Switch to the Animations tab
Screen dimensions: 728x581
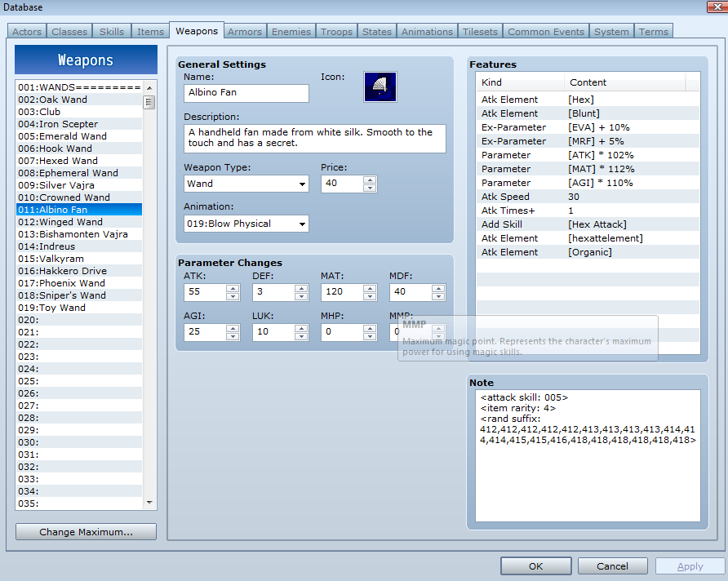(427, 32)
